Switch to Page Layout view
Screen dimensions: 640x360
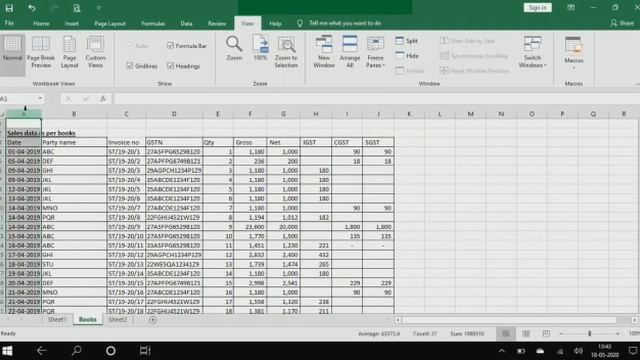pos(69,52)
